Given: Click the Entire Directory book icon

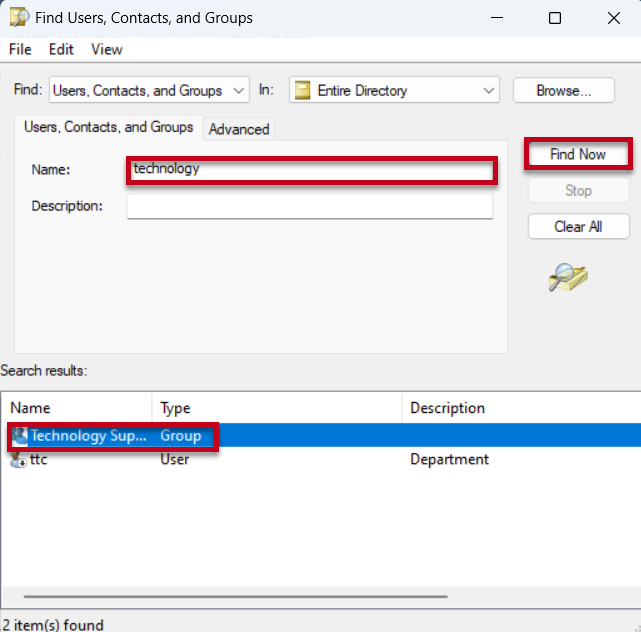Looking at the screenshot, I should (x=301, y=90).
